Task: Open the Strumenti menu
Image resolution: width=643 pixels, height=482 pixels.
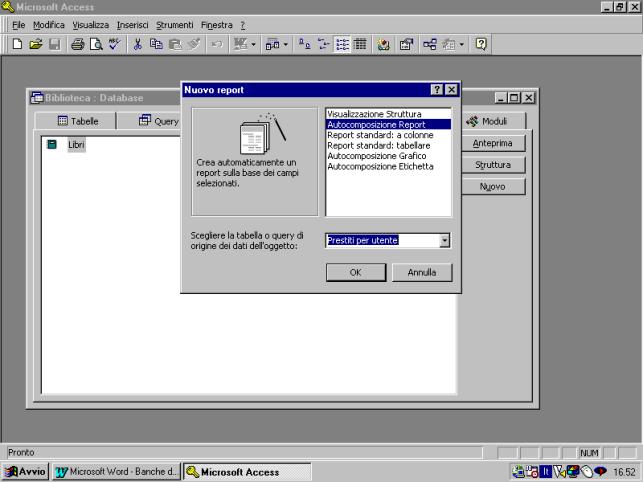Action: [x=175, y=25]
